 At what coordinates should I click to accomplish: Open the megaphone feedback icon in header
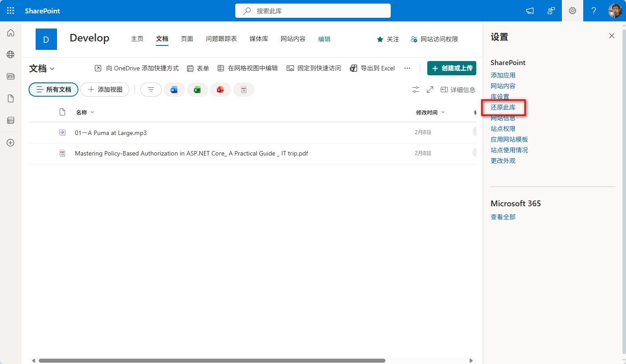click(x=530, y=11)
